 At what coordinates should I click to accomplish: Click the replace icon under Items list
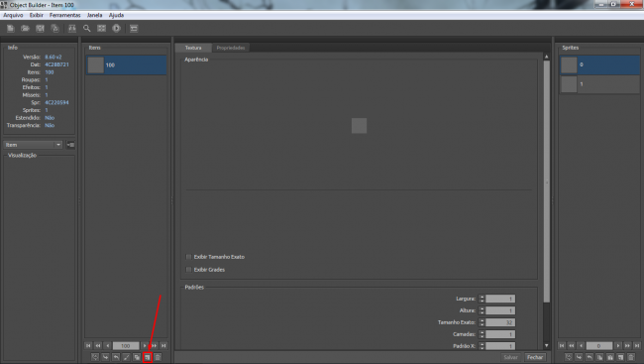[95, 357]
